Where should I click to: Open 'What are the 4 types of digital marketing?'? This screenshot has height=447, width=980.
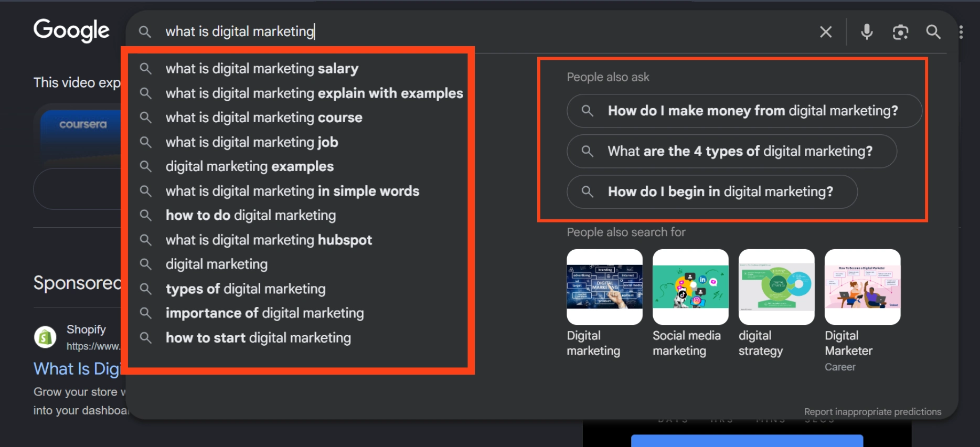tap(732, 151)
